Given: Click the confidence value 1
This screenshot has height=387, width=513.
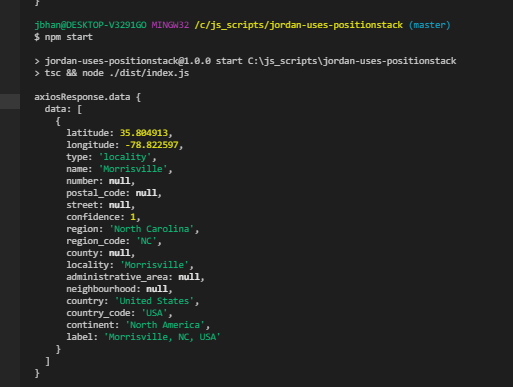Looking at the screenshot, I should click(x=133, y=217).
